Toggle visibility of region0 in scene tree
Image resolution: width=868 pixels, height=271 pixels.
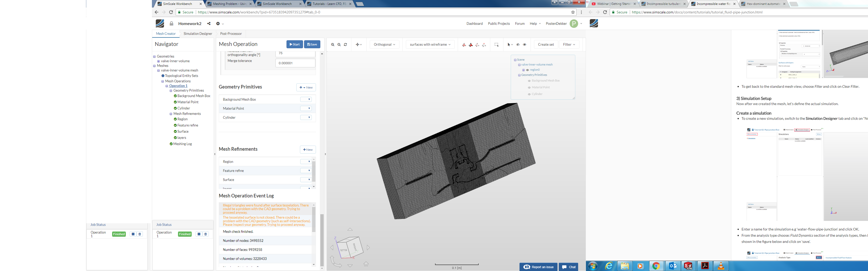coord(528,70)
